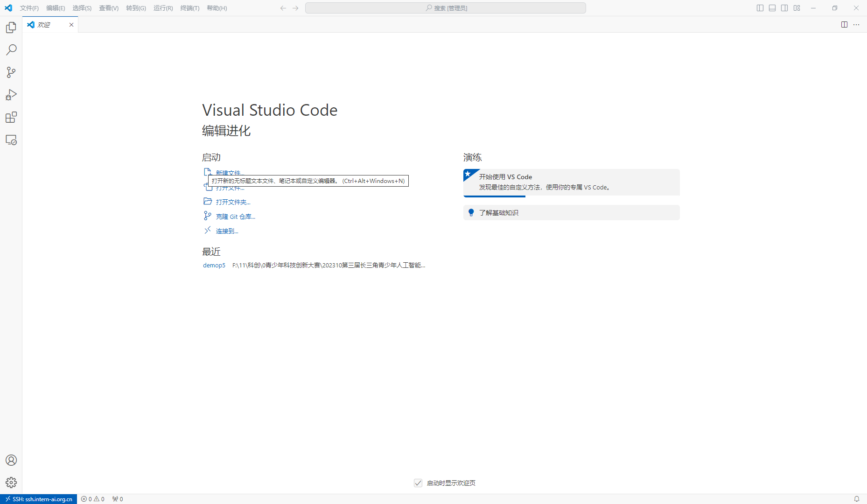
Task: Click the 连接到... link
Action: tap(227, 231)
